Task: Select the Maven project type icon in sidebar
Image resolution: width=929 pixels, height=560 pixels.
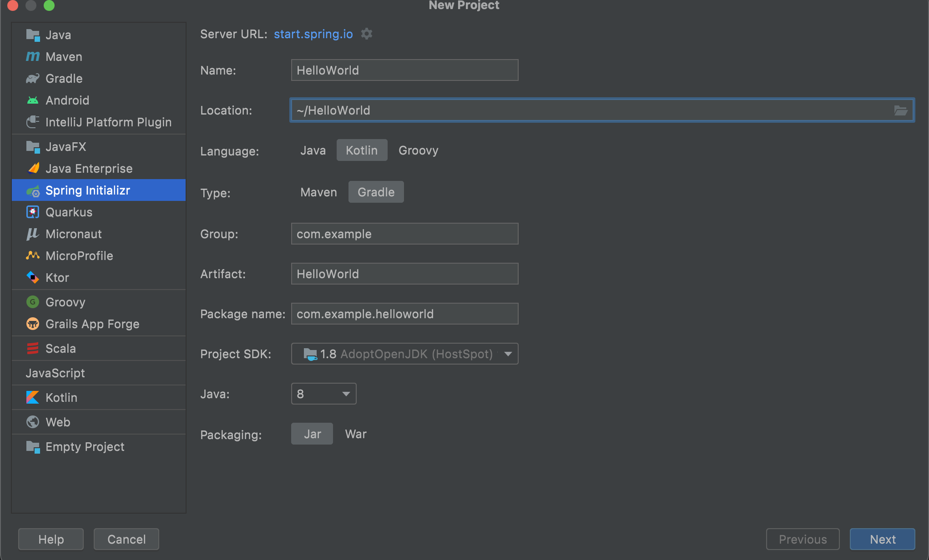Action: click(x=33, y=57)
